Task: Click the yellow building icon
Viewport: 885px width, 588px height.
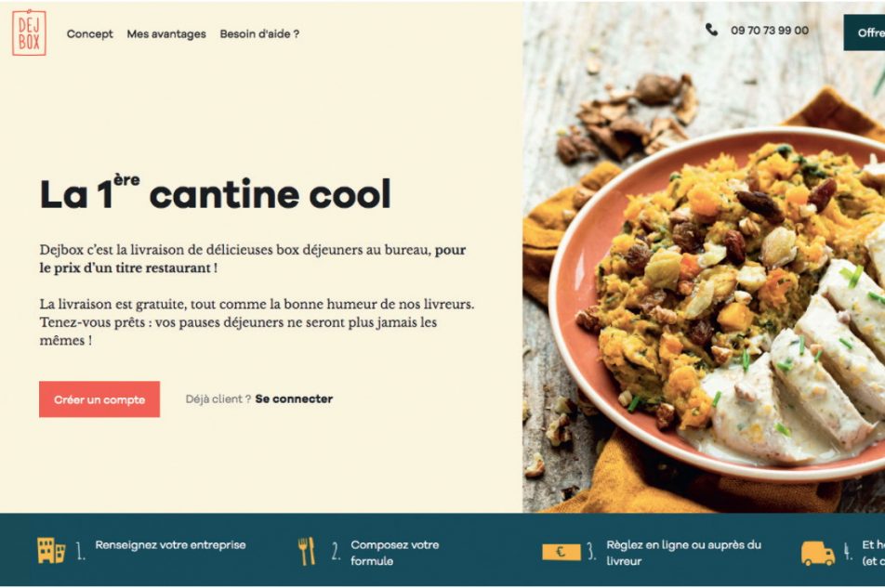Action: click(x=51, y=550)
